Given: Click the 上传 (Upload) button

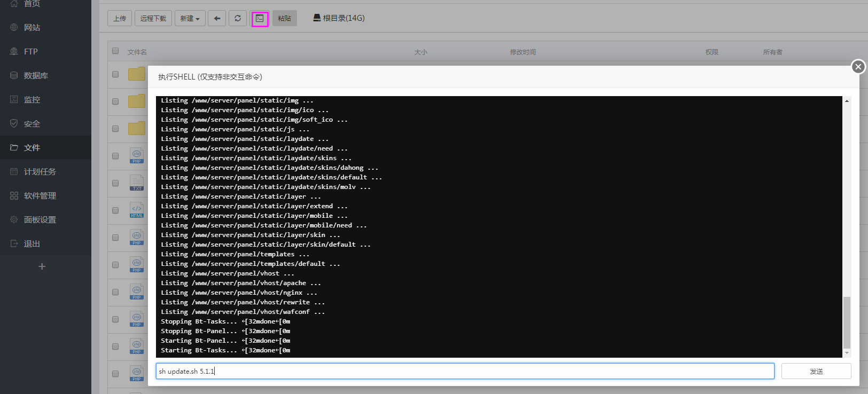Looking at the screenshot, I should tap(120, 18).
